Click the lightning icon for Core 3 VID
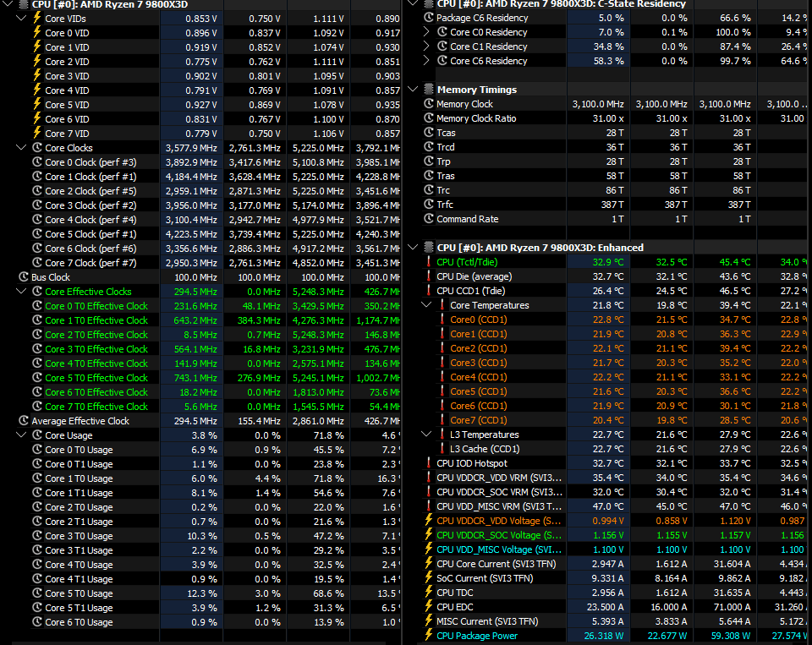Viewport: 812px width, 645px height. click(x=36, y=75)
